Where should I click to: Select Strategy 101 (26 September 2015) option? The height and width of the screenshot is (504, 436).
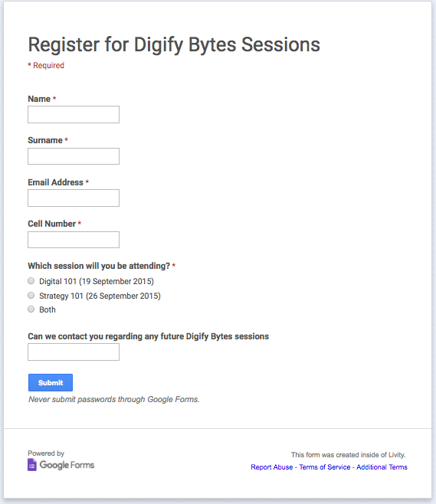(31, 295)
